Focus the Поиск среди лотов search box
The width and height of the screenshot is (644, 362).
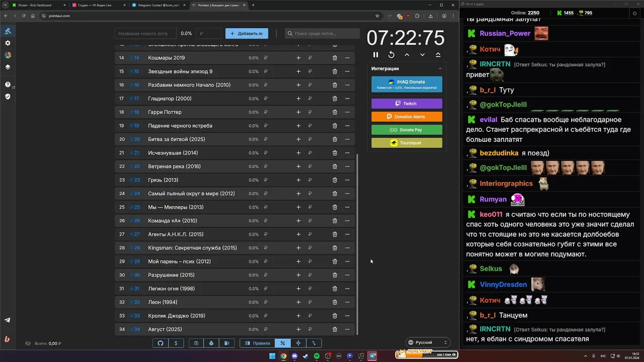tap(322, 34)
